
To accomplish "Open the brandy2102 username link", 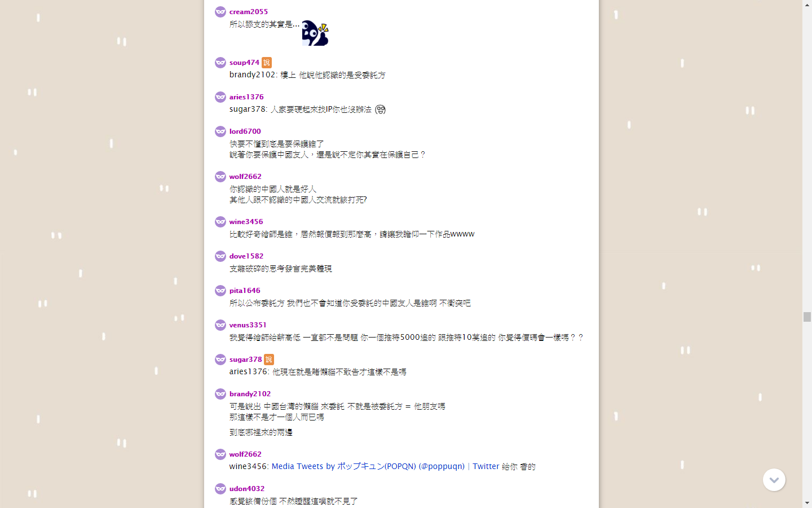I will (250, 394).
